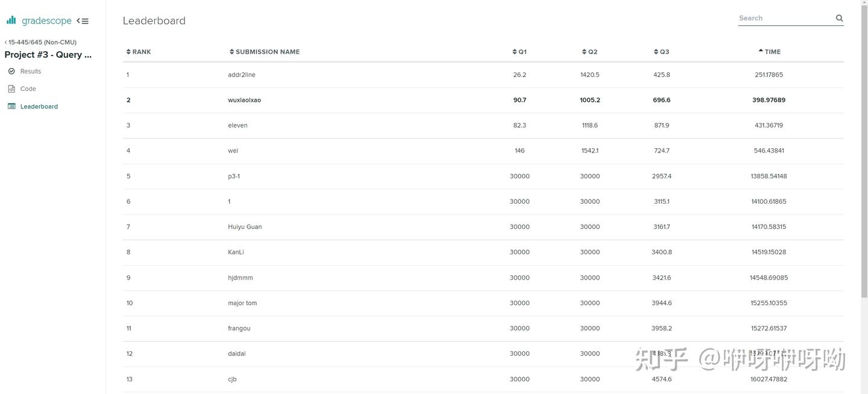Viewport: 868px width, 394px height.
Task: Click the search magnifier icon
Action: coord(839,18)
